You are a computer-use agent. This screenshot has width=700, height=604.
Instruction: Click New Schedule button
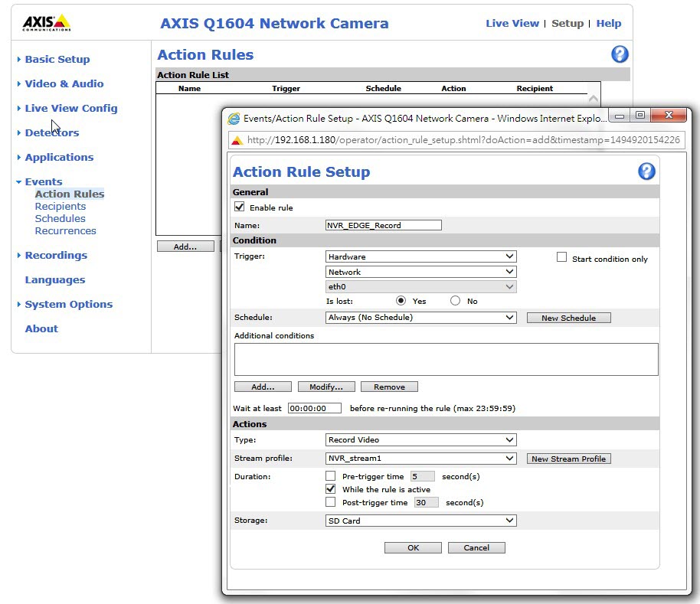[569, 318]
